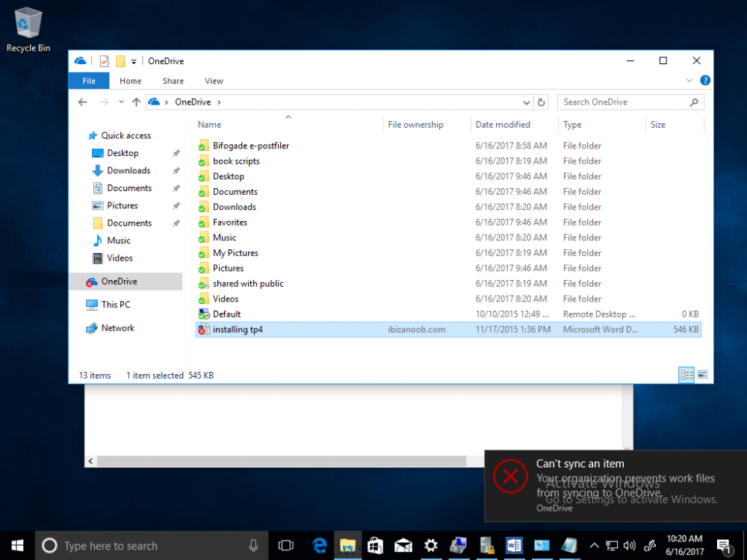Select the Default remote desktop file
Image resolution: width=747 pixels, height=560 pixels.
coord(447,314)
